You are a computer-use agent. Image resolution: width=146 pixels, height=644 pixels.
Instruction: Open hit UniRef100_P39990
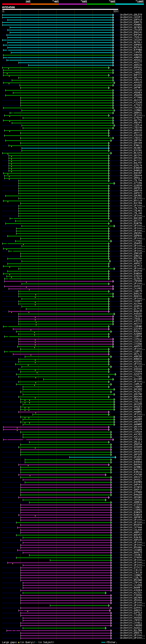tap(131, 595)
